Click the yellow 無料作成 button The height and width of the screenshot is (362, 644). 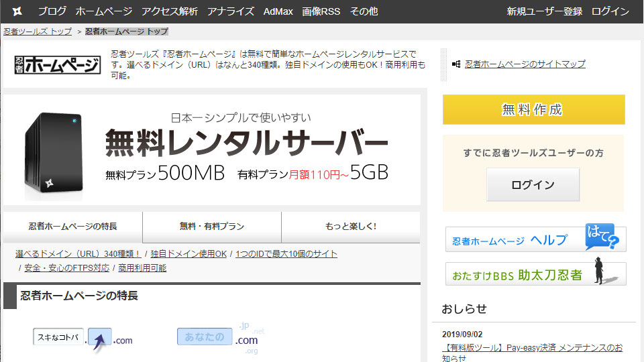533,109
